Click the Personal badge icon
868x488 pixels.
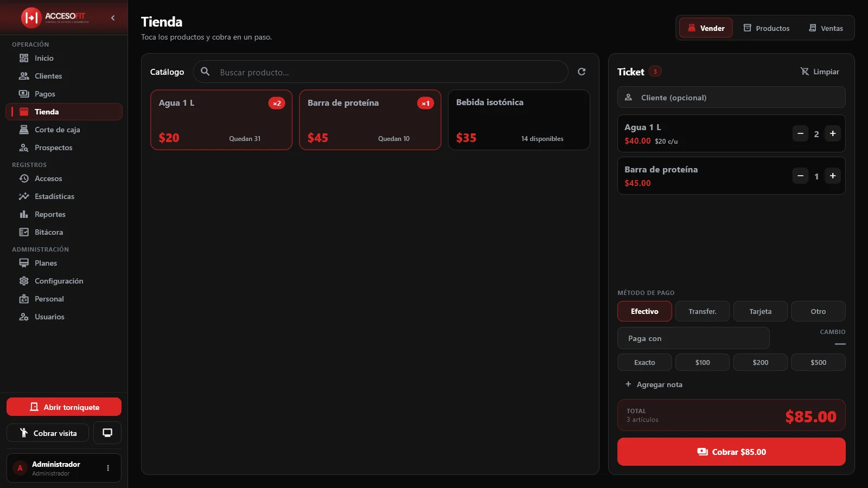tap(24, 299)
